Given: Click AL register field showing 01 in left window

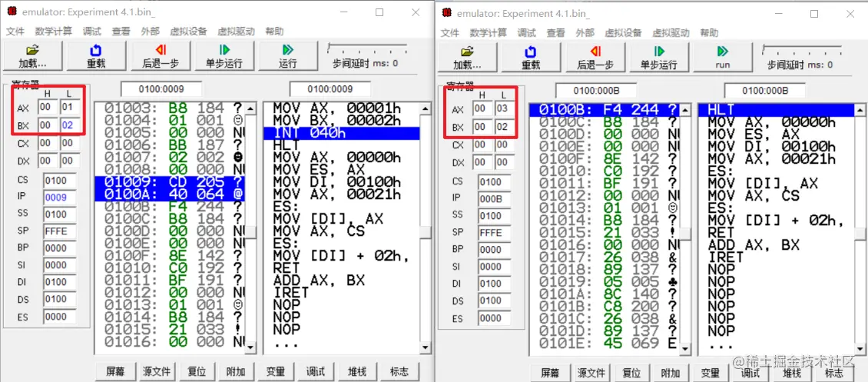Looking at the screenshot, I should click(x=71, y=108).
